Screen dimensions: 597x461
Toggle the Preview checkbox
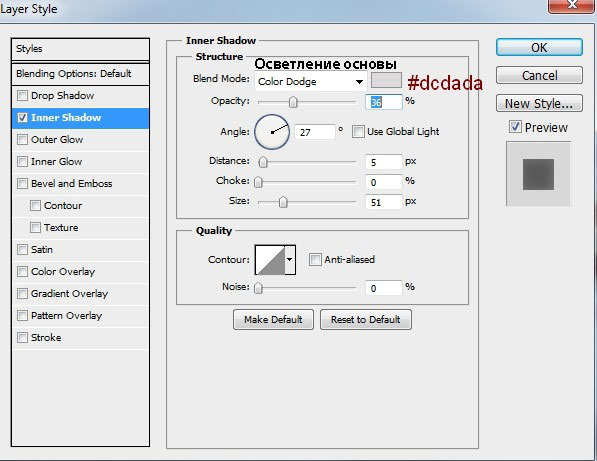[x=515, y=127]
